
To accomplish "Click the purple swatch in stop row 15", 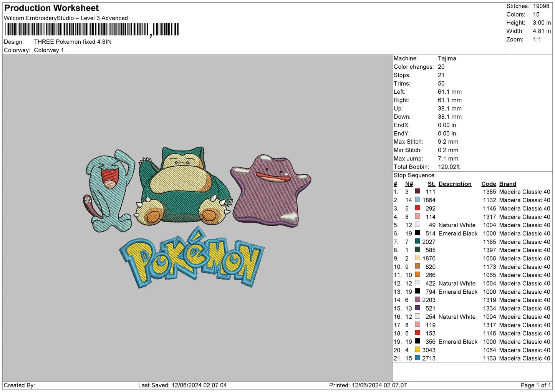I will click(x=417, y=308).
